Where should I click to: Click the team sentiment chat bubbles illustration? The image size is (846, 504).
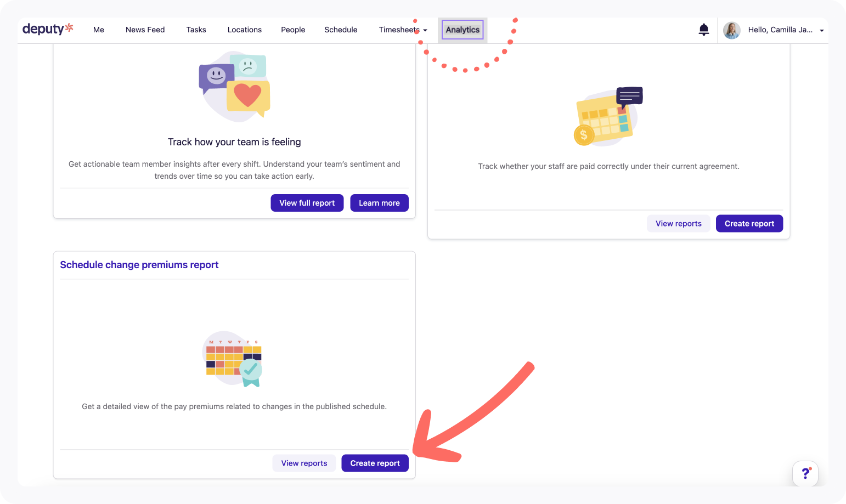click(235, 86)
